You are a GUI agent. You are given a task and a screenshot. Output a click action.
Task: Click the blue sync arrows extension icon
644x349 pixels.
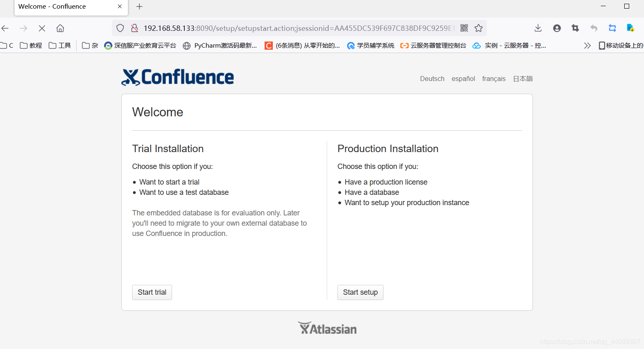pyautogui.click(x=612, y=28)
